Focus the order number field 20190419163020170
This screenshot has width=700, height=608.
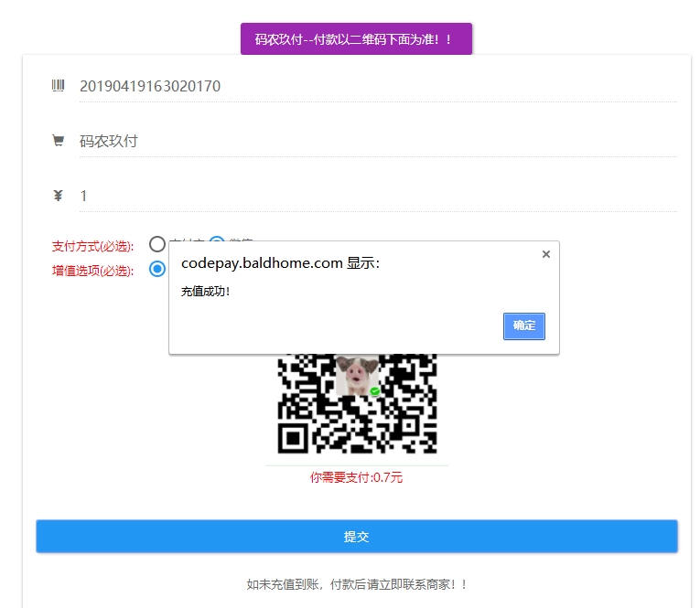pos(375,86)
